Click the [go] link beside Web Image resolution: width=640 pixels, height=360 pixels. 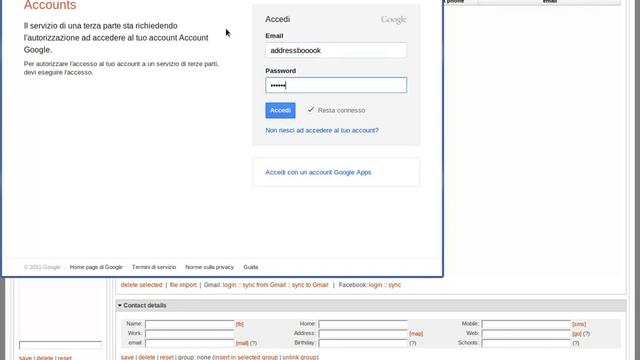pos(576,333)
